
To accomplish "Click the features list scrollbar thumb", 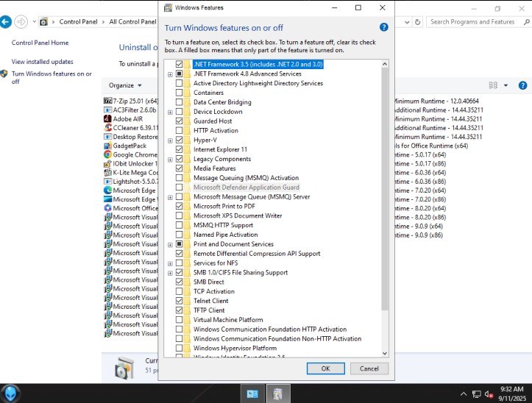I will coord(385,188).
